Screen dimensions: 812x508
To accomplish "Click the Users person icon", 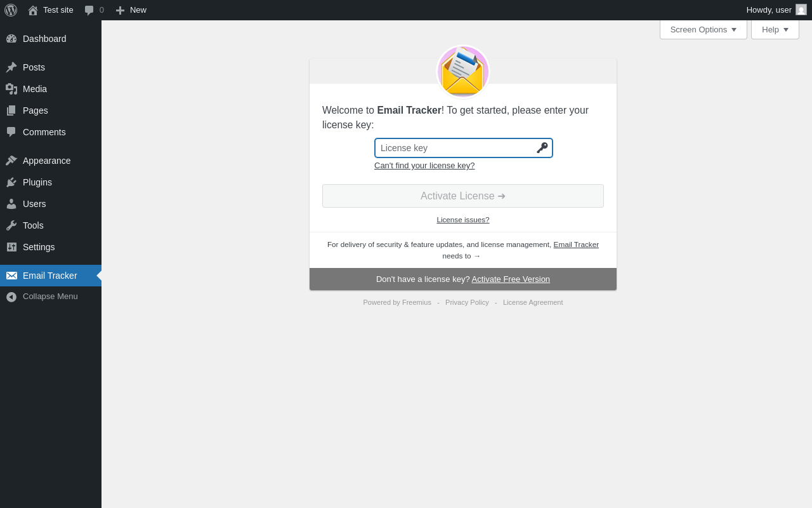I will tap(11, 204).
